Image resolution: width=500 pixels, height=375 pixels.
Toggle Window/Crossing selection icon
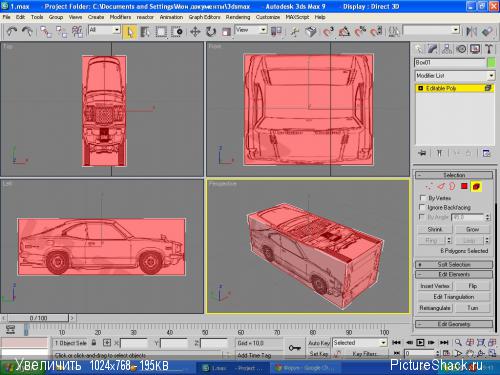tap(177, 32)
